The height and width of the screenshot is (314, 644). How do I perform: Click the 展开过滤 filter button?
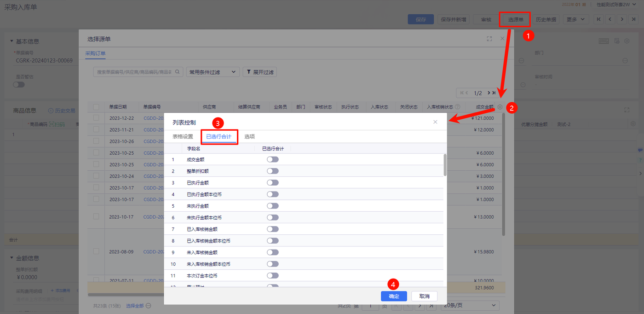tap(260, 72)
